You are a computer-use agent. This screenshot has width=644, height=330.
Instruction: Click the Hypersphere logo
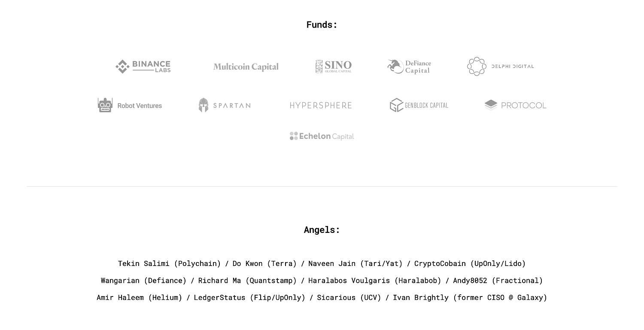tap(321, 105)
